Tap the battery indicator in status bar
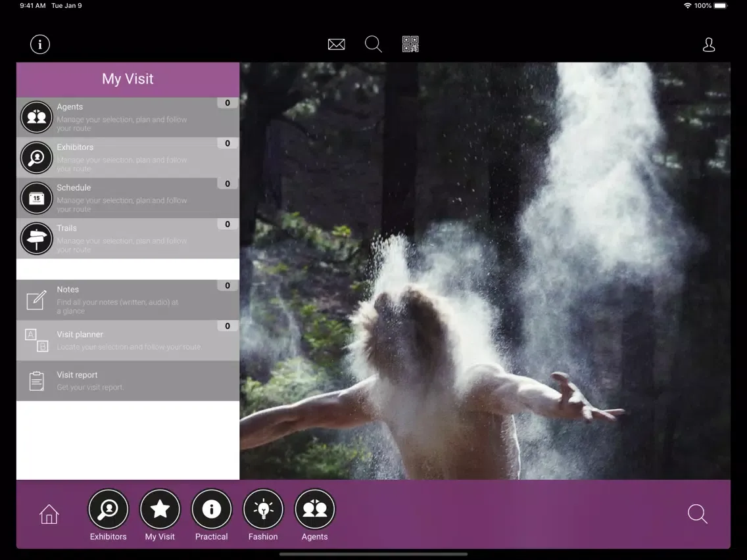Viewport: 747px width, 560px height. pyautogui.click(x=720, y=6)
